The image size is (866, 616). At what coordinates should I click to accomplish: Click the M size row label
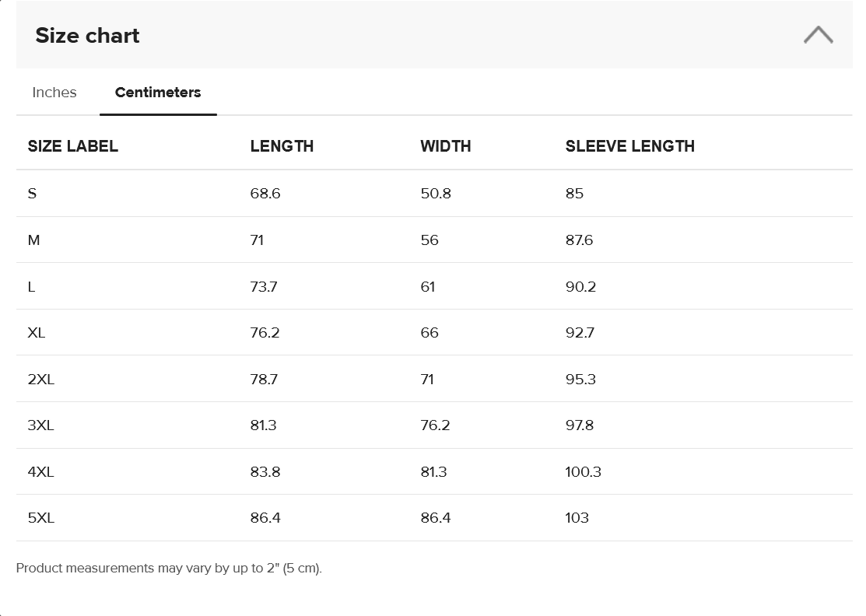pyautogui.click(x=33, y=240)
